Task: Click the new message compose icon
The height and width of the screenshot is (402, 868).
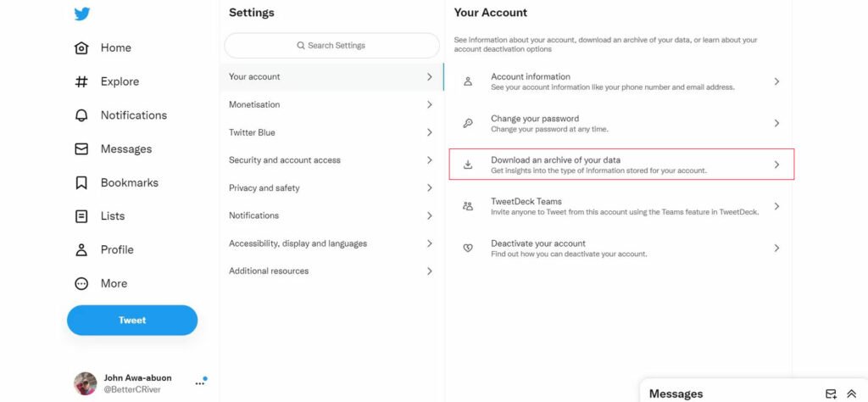Action: coord(831,394)
